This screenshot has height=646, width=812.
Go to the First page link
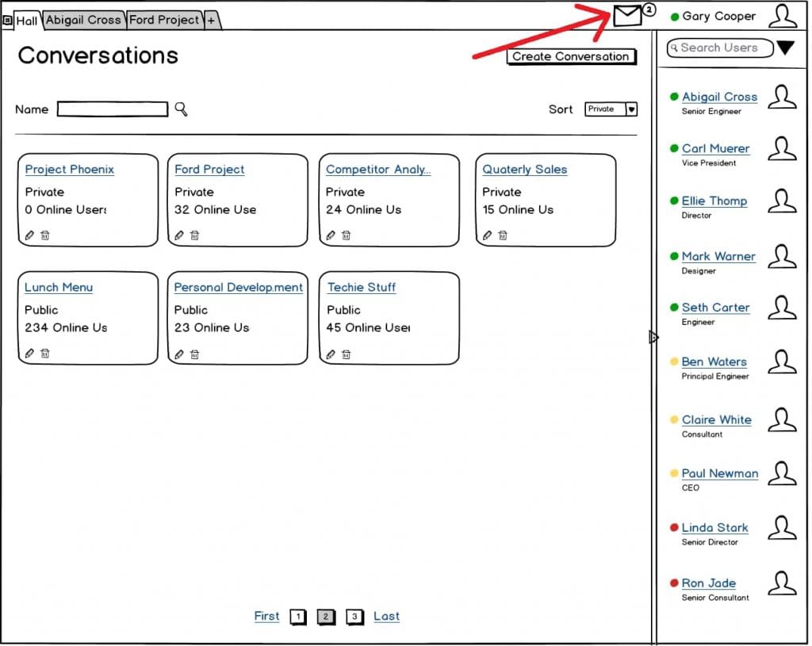tap(266, 616)
